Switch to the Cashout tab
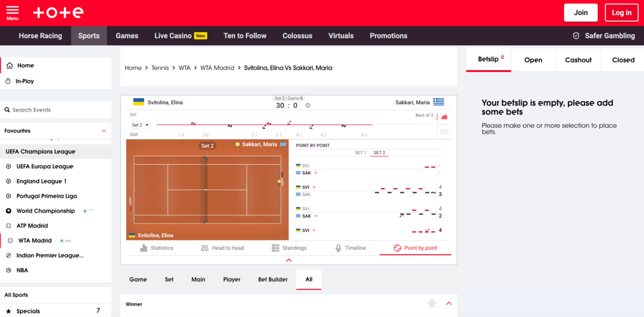Image resolution: width=644 pixels, height=317 pixels. click(579, 60)
